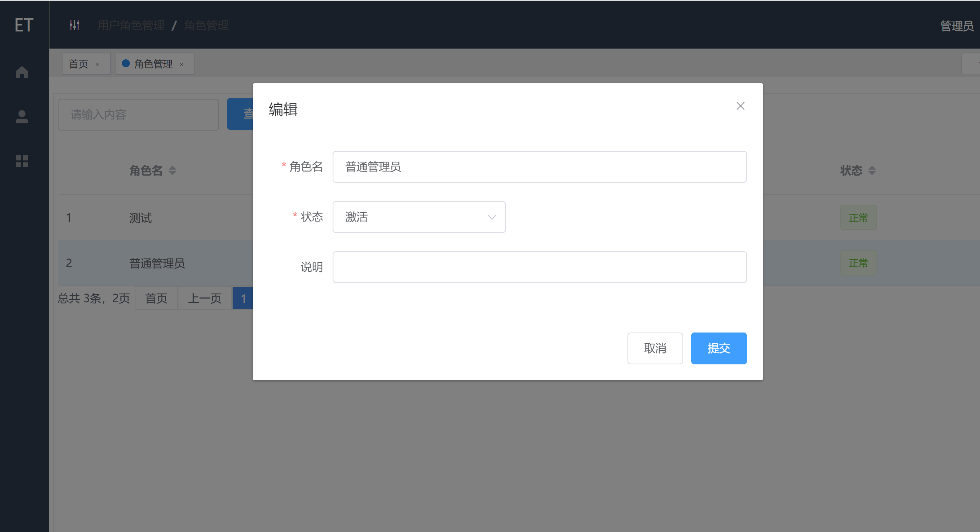
Task: Open the home icon in sidebar
Action: (x=22, y=72)
